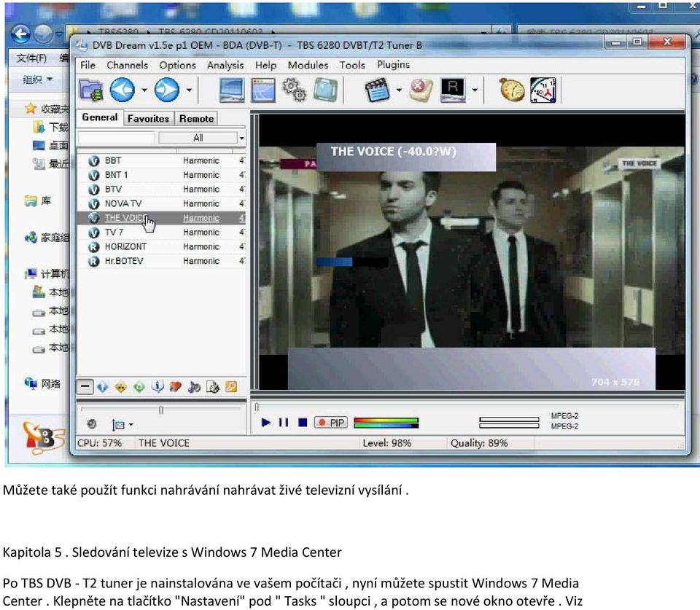The width and height of the screenshot is (700, 610).
Task: Select the BNT 1 channel
Action: pyautogui.click(x=162, y=175)
